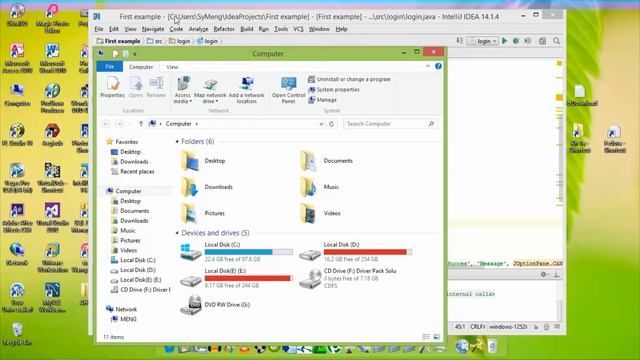Click System properties in ribbon
This screenshot has width=640, height=360.
(x=334, y=89)
